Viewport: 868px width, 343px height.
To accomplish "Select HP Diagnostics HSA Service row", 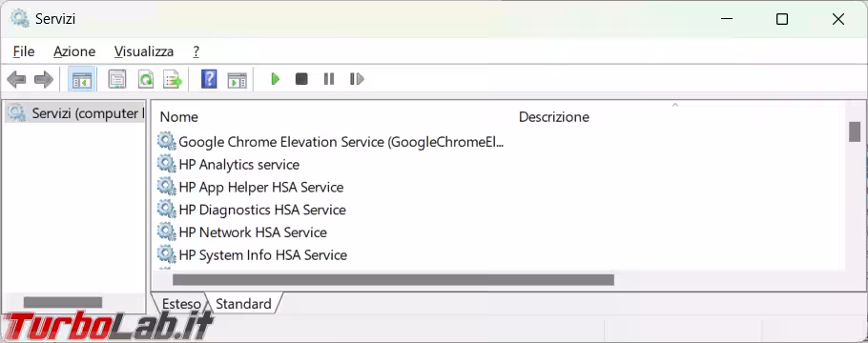I will pos(251,210).
